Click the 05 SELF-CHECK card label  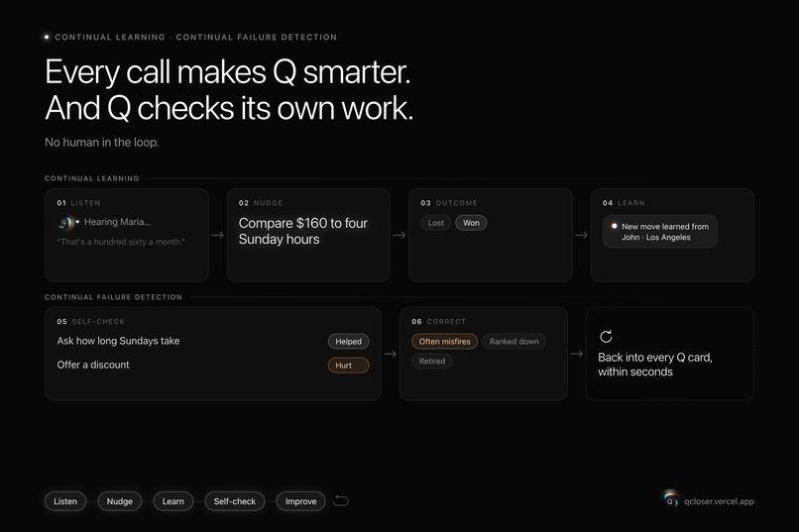90,322
